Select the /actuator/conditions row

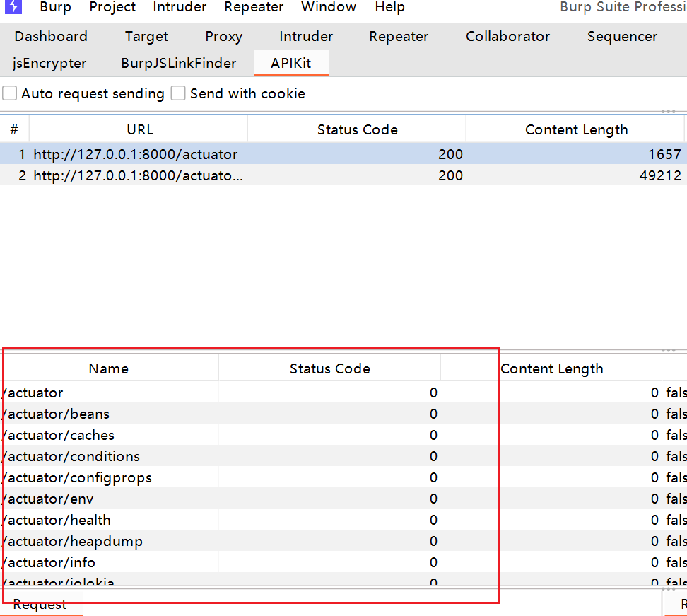[x=343, y=456]
